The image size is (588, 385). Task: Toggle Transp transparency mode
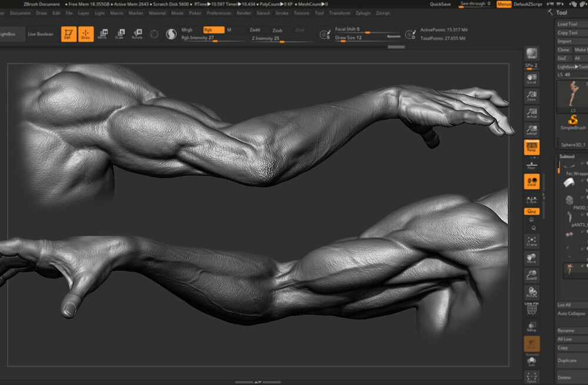click(x=532, y=326)
